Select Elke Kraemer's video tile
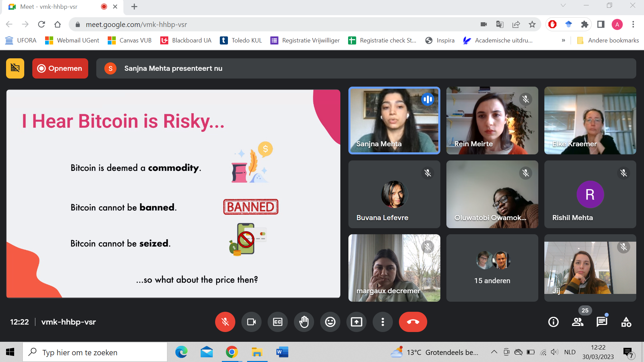This screenshot has width=644, height=362. [590, 120]
